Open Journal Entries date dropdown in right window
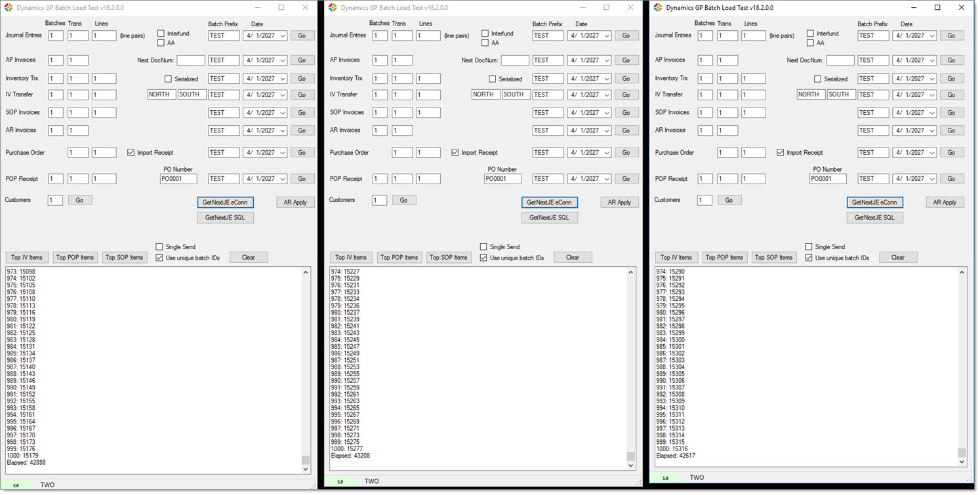Image resolution: width=980 pixels, height=495 pixels. (x=932, y=36)
